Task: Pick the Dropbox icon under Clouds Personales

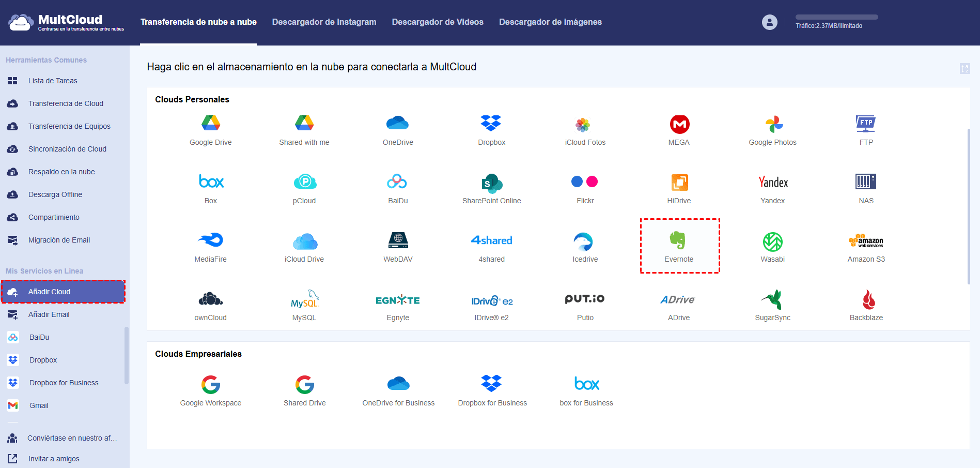Action: 491,124
